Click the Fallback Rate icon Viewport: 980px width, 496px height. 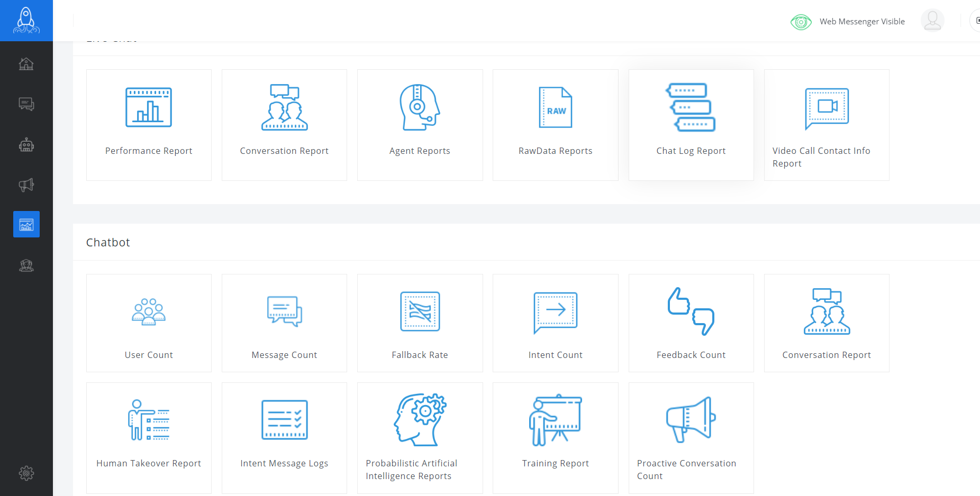click(x=420, y=311)
